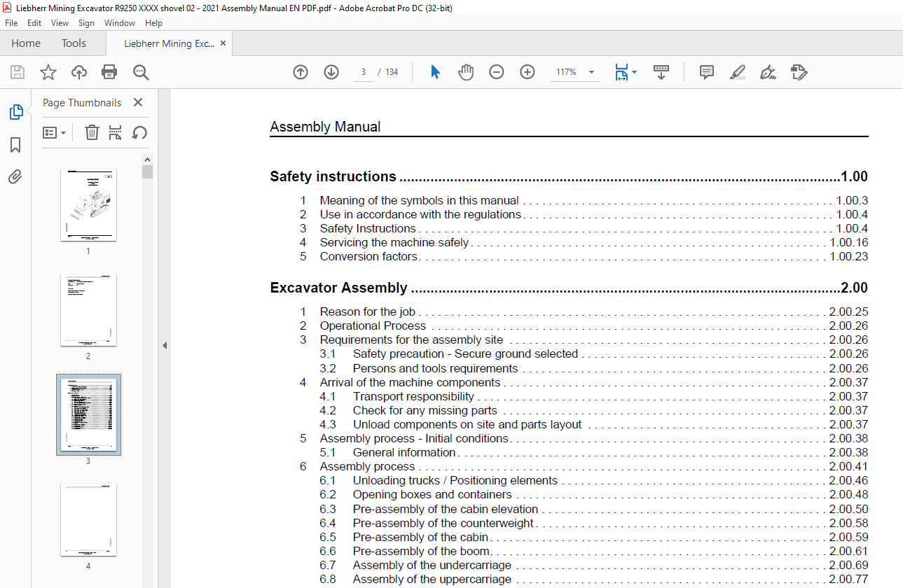Jump to Servicing the machine safely entry

coord(584,242)
